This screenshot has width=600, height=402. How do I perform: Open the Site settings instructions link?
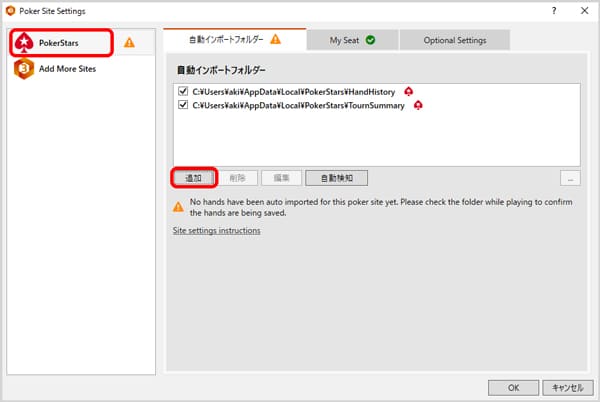coord(216,231)
